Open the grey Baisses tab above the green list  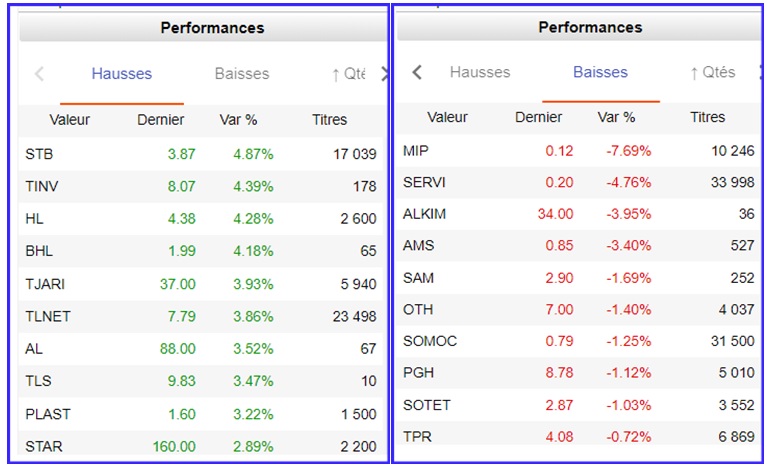pos(242,74)
